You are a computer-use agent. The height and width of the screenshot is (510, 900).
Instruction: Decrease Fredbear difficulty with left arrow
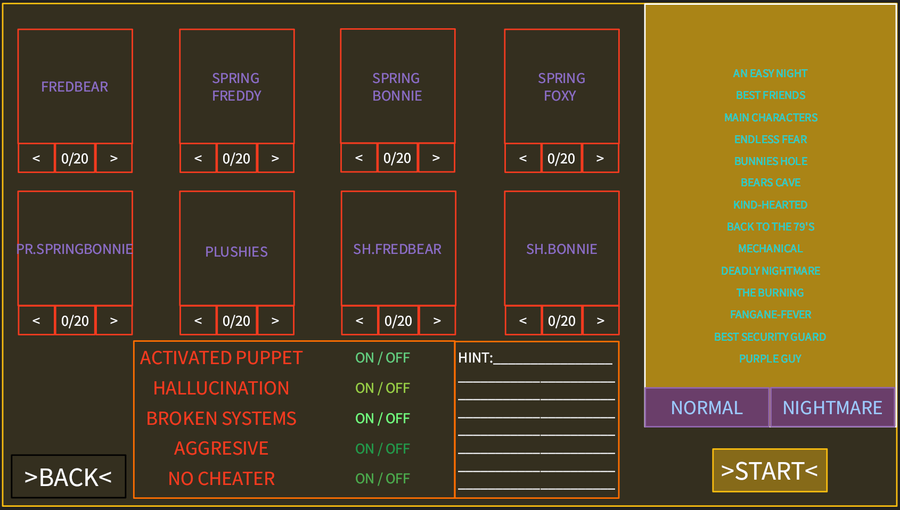[36, 158]
